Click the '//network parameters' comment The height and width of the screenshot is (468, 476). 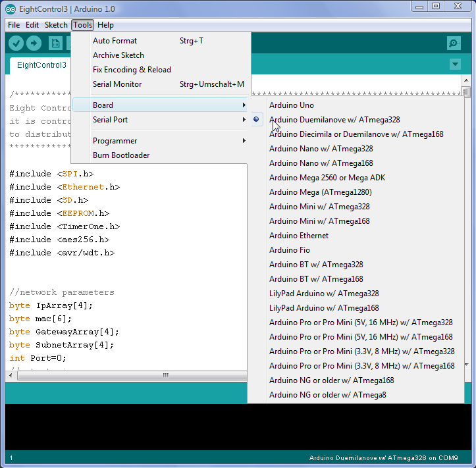[62, 292]
